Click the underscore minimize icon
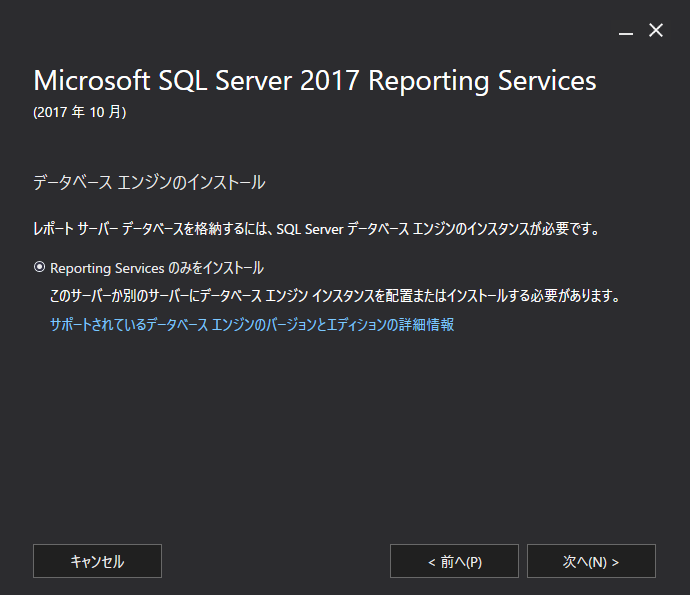Screen dimensions: 690x595 (625, 31)
